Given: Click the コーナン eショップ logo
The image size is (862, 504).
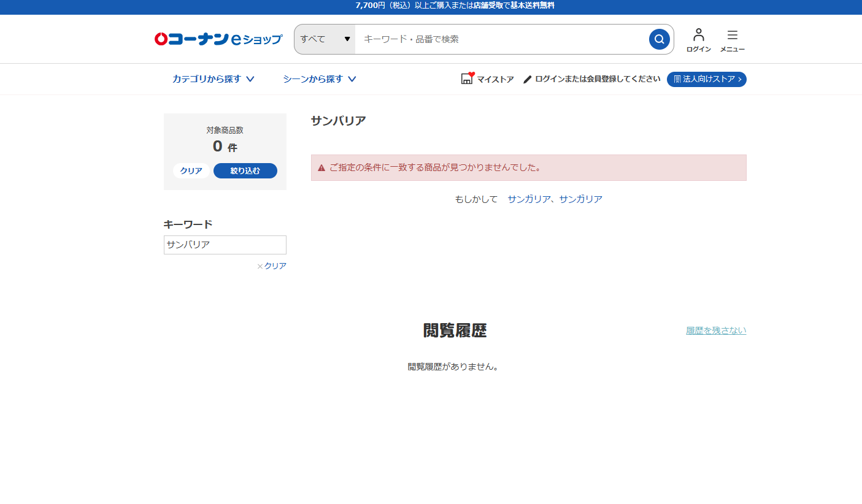Looking at the screenshot, I should coord(218,39).
